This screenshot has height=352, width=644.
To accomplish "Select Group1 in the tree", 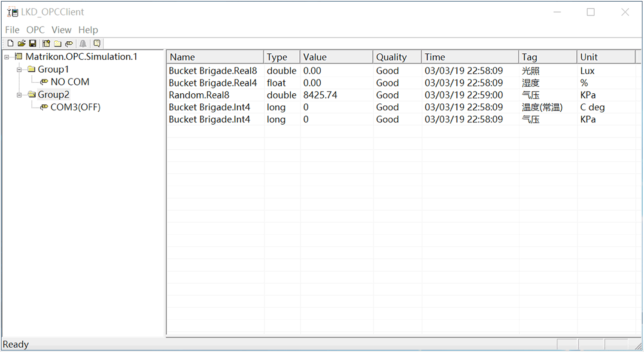I will coord(53,69).
